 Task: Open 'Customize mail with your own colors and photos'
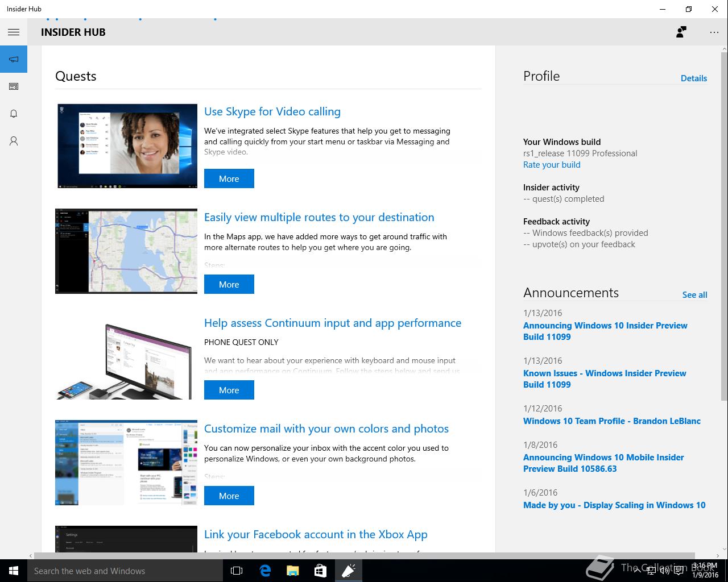click(326, 429)
